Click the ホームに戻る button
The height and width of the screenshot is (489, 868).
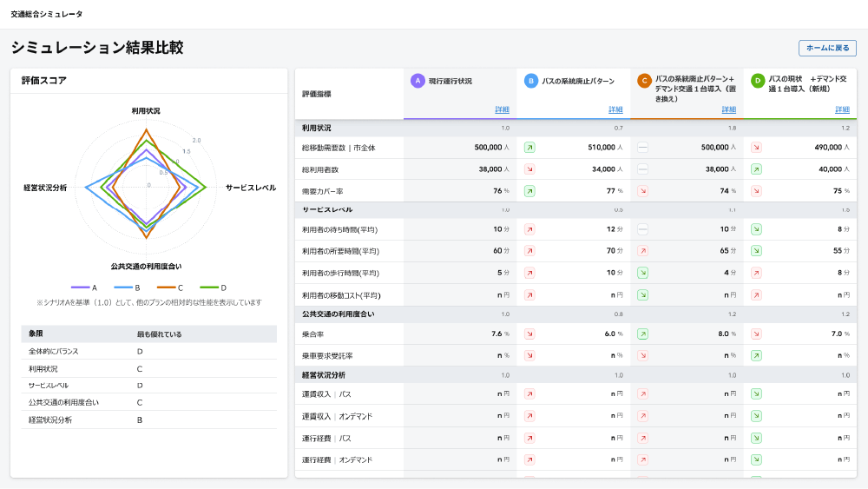tap(827, 49)
